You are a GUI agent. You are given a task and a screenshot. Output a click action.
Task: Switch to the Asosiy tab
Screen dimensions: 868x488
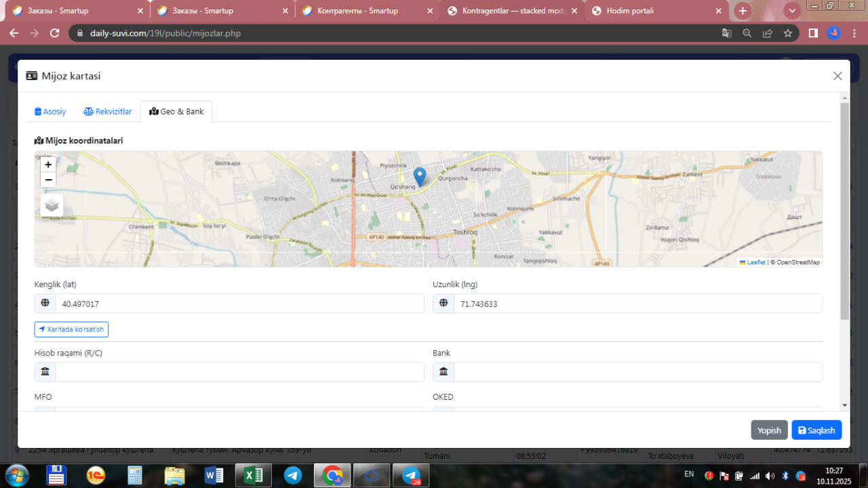(x=51, y=111)
